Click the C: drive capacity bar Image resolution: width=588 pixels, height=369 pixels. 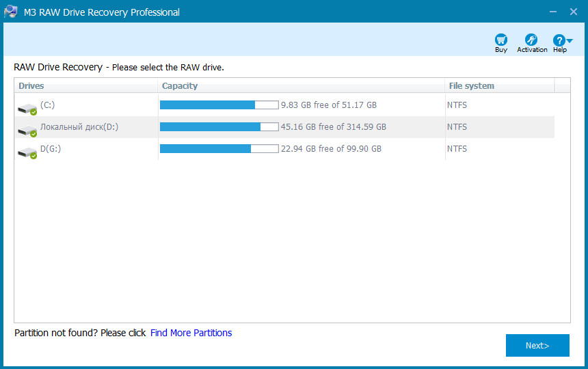(219, 105)
